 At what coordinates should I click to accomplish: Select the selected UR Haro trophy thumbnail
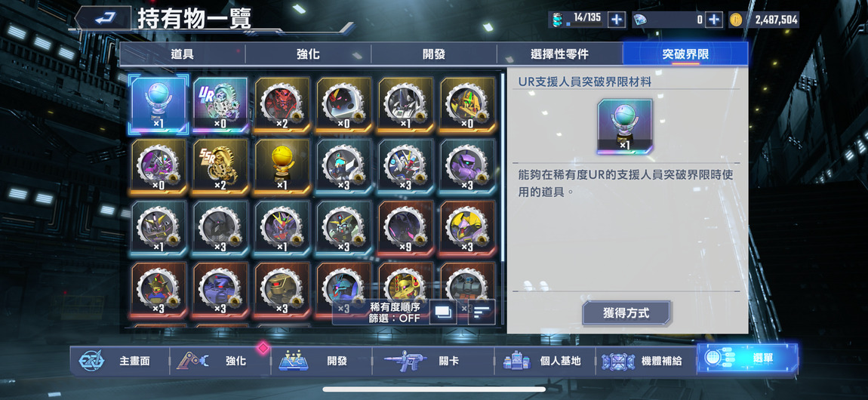tap(159, 105)
